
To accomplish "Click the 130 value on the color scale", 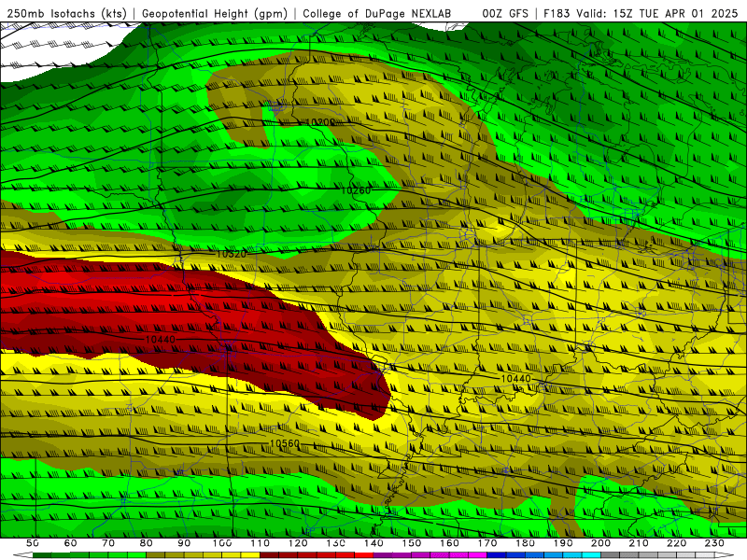I will coord(336,543).
